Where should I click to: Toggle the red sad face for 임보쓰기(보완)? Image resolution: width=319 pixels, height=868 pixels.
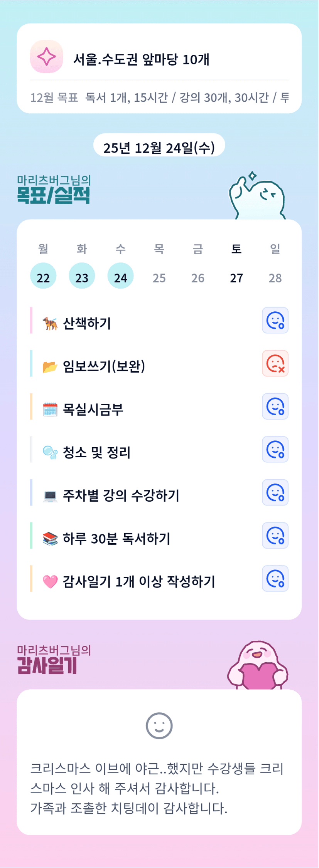(x=275, y=363)
